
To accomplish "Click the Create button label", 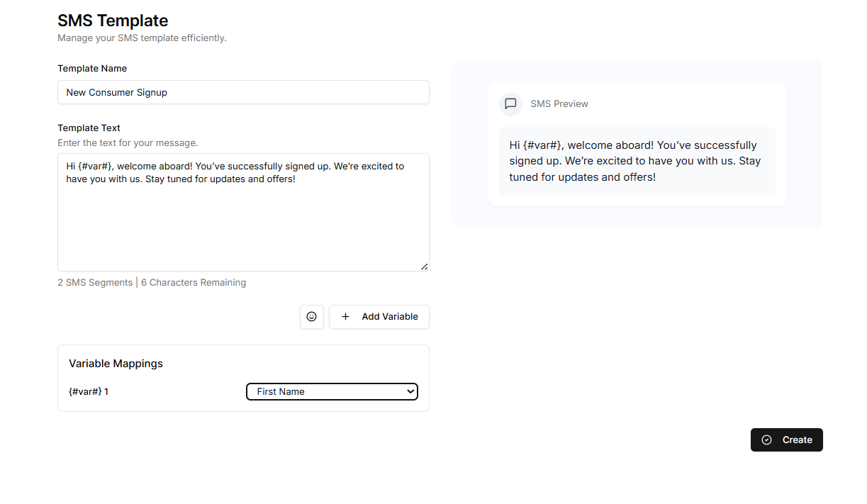I will pos(797,440).
